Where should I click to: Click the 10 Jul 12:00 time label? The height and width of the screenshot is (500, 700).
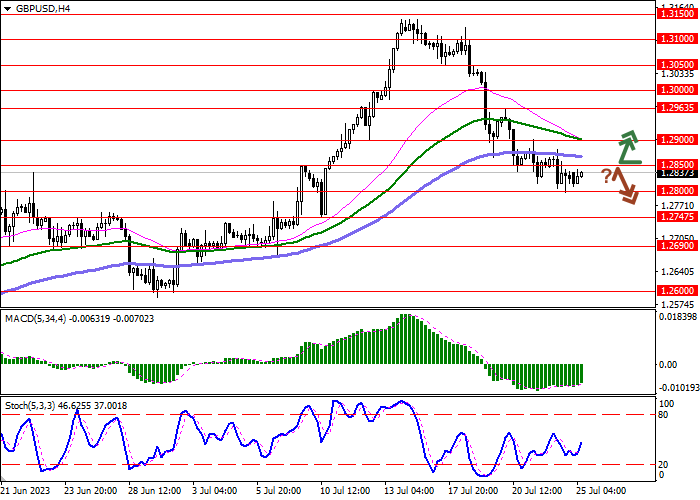tap(347, 491)
